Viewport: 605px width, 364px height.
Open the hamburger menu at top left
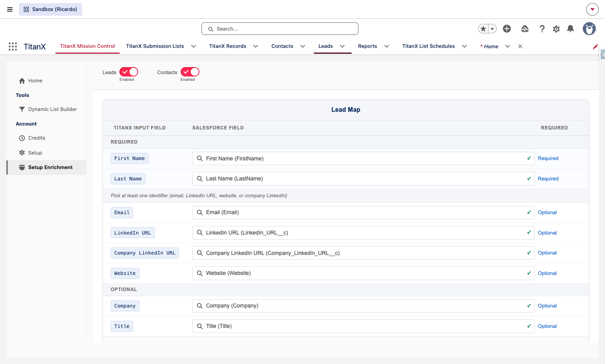(10, 9)
